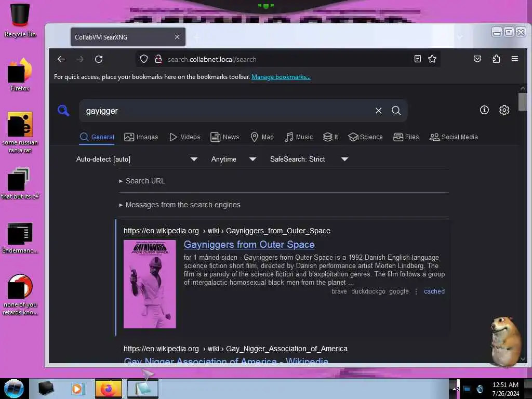Open the first result's Wikipedia title link

249,245
